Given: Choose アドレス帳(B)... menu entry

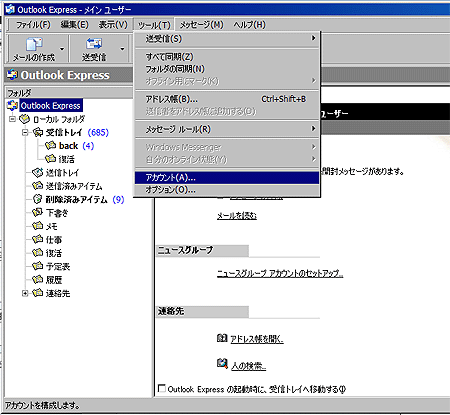Looking at the screenshot, I should pos(227,99).
